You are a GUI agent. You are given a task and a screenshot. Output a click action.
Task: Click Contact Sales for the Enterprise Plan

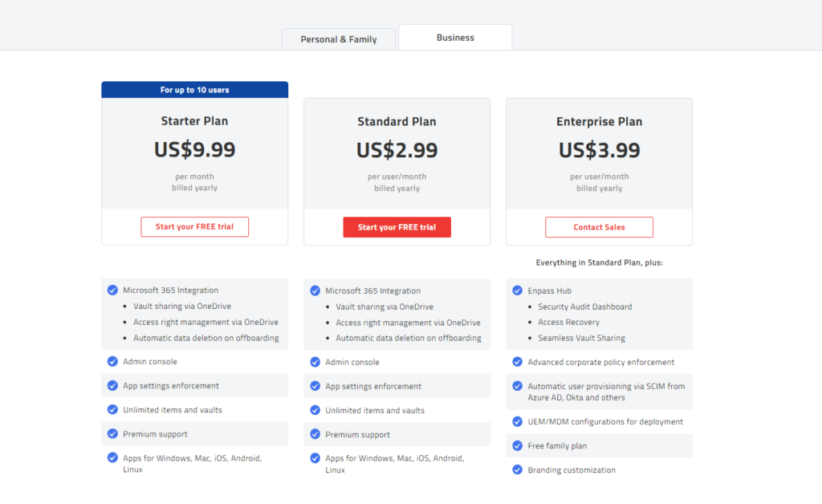(x=599, y=227)
